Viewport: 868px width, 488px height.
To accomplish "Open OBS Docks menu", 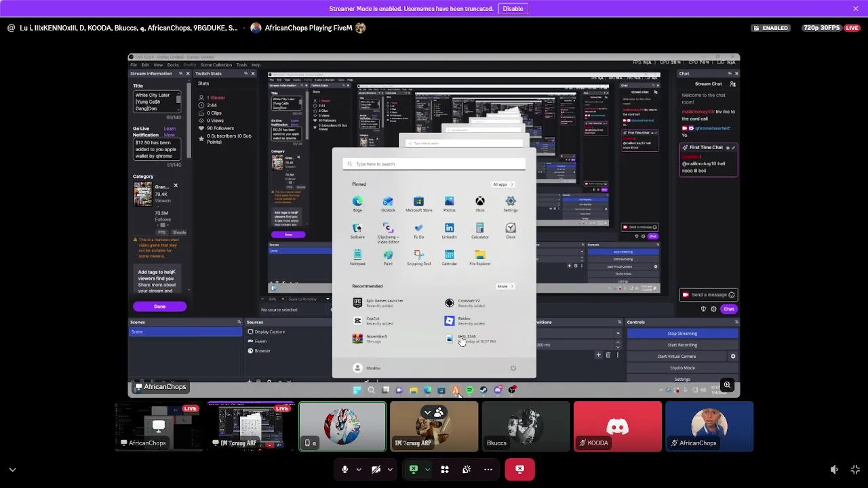I will click(x=173, y=65).
